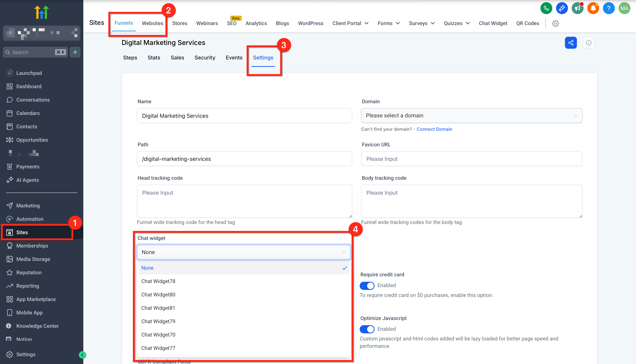Open the Security tab
Screen dimensions: 636x364
tap(205, 58)
